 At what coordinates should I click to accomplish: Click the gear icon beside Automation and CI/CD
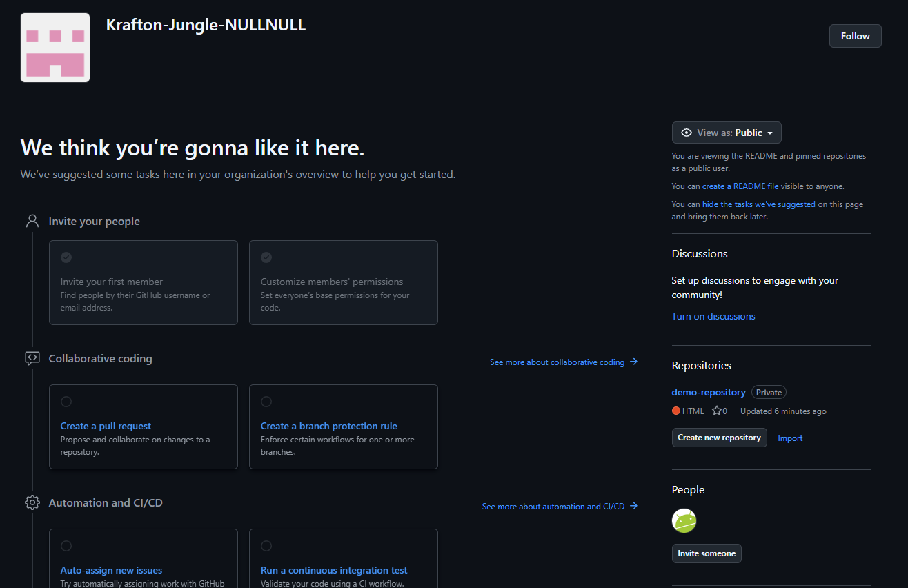[32, 502]
